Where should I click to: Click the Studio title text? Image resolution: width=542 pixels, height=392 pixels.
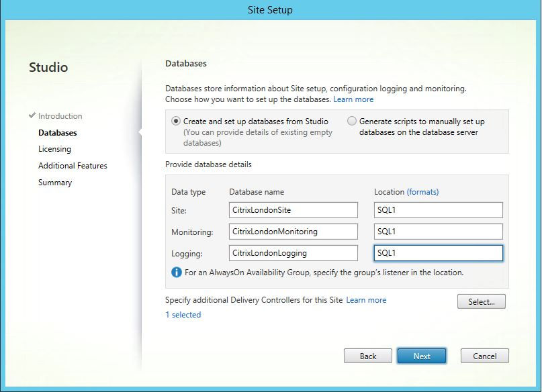tap(48, 67)
